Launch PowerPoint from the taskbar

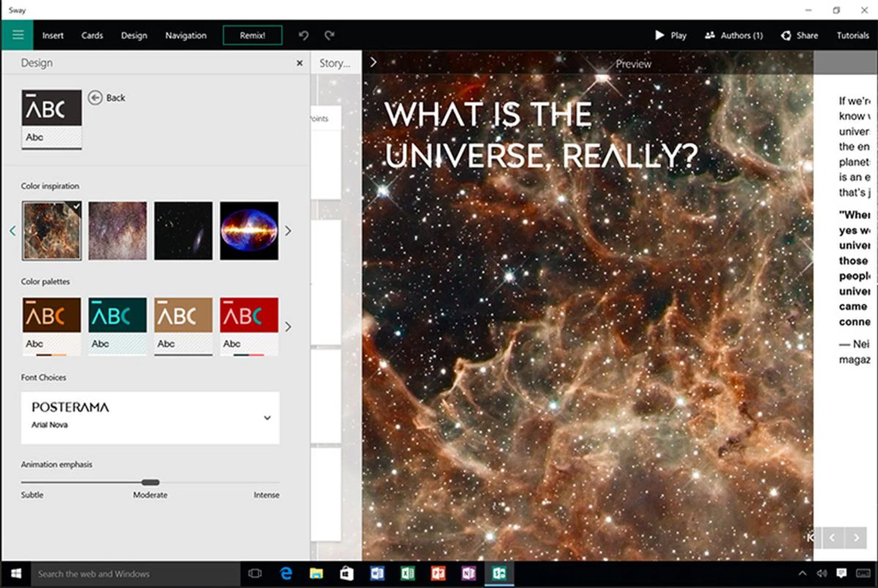coord(438,574)
